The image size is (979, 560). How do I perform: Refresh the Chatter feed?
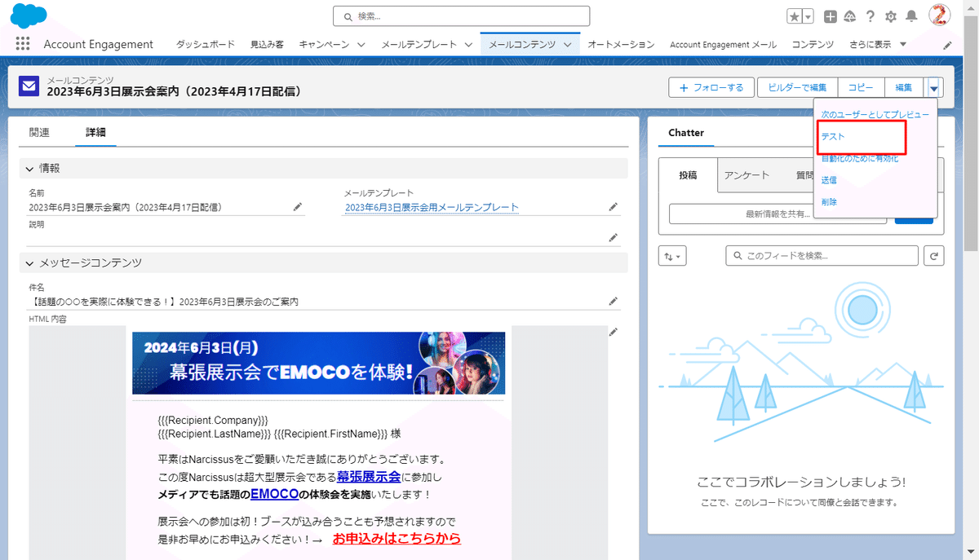(x=934, y=256)
